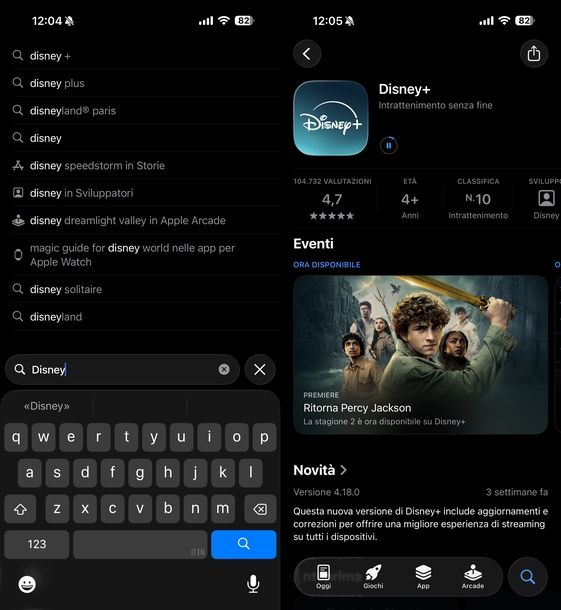Tap the search tab magnifier icon
This screenshot has height=610, width=561.
(x=528, y=577)
